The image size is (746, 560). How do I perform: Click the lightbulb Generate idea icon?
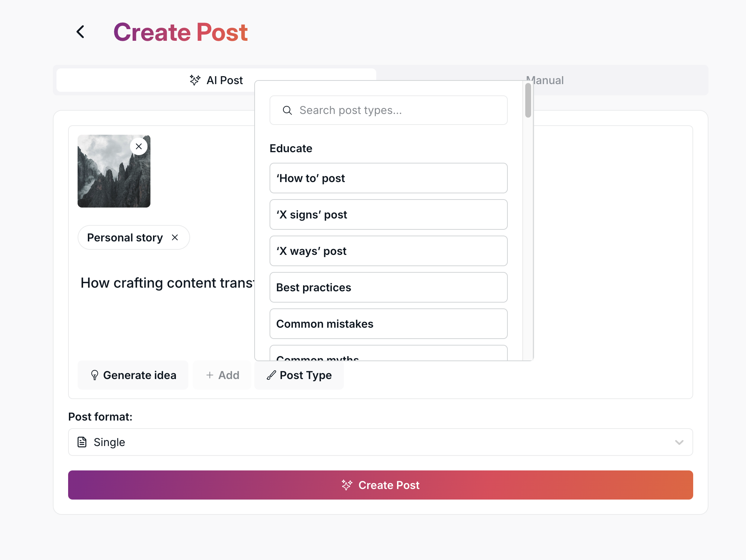coord(95,375)
